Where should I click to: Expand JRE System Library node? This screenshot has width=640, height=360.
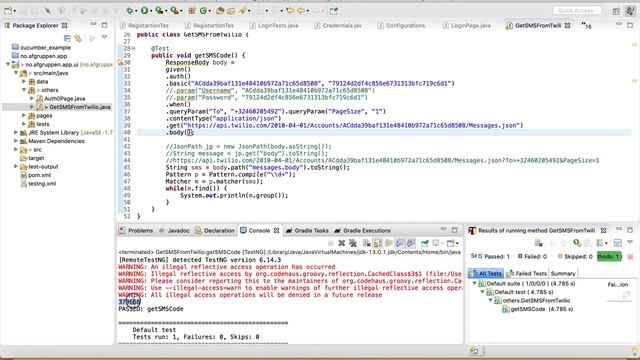click(x=16, y=133)
